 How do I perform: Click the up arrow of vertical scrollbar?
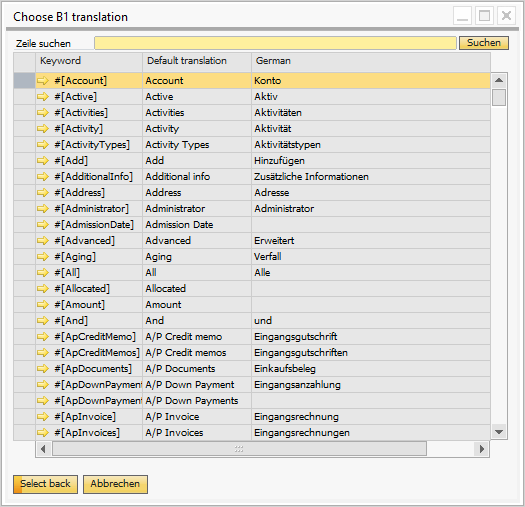499,80
